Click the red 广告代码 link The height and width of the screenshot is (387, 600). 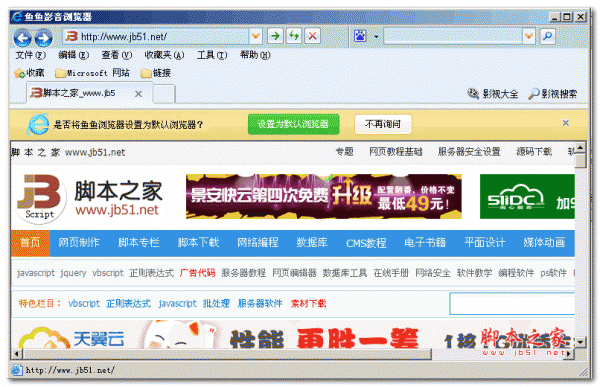point(197,273)
